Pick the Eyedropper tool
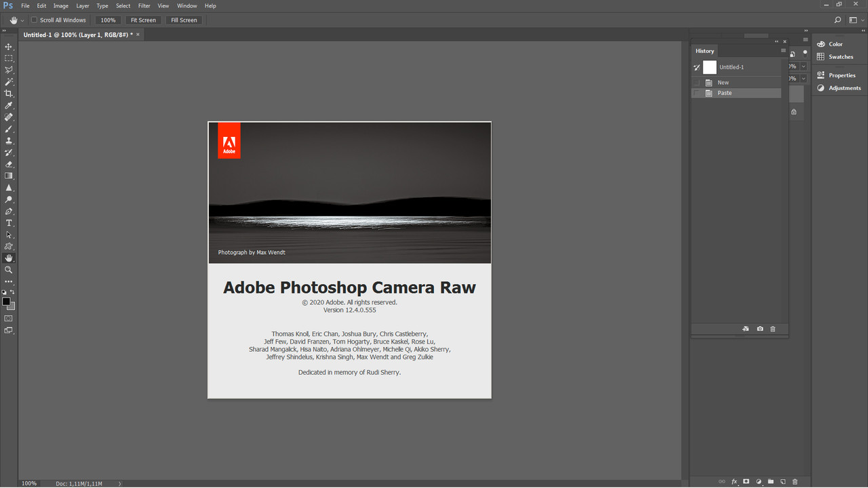Screen dimensions: 868x488 [9, 106]
